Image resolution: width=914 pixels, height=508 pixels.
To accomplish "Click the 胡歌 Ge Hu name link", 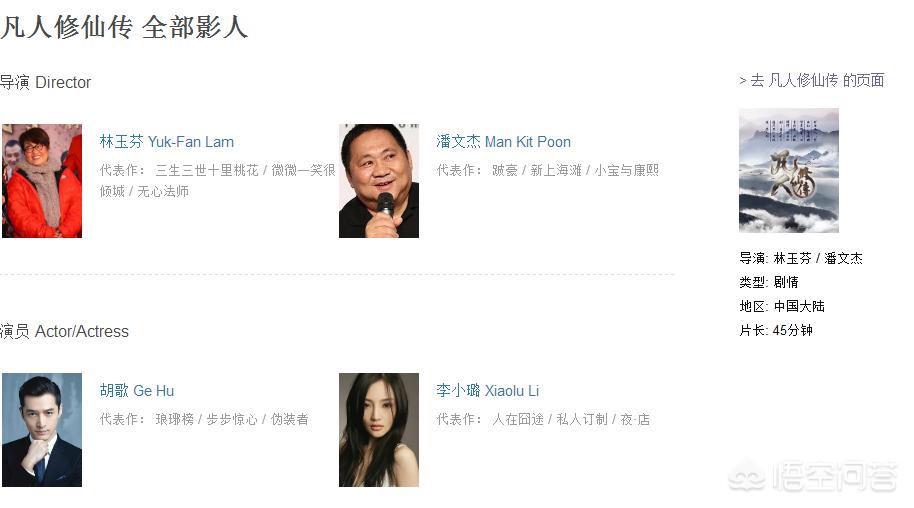I will coord(137,391).
